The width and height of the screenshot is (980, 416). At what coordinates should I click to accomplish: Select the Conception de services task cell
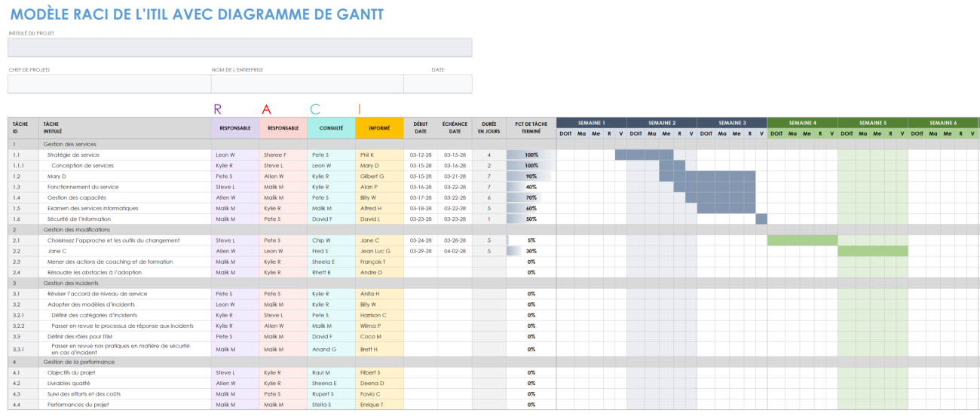click(x=124, y=166)
